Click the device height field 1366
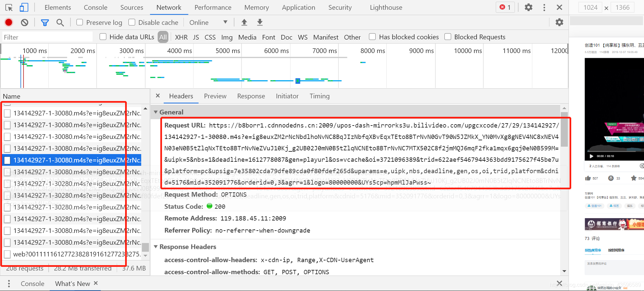Screen dimensions: 644x291 point(623,7)
